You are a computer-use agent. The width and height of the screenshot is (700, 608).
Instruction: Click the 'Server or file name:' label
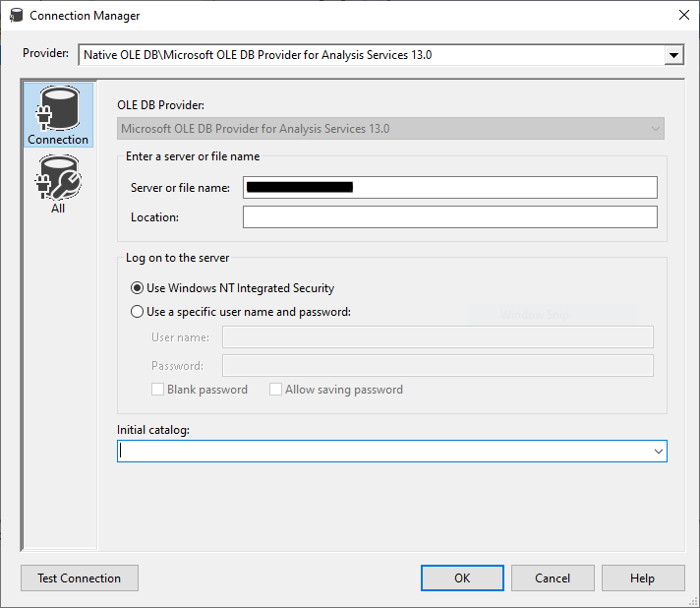tap(180, 188)
